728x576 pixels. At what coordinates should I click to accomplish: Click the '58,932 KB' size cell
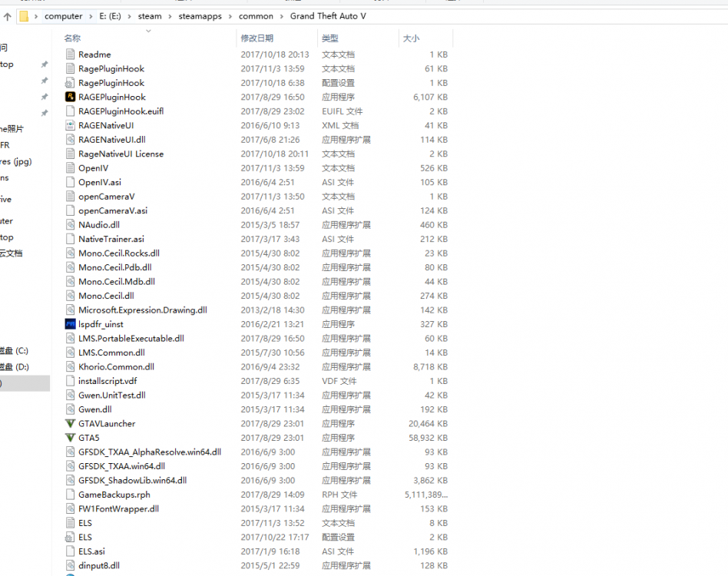(x=428, y=438)
